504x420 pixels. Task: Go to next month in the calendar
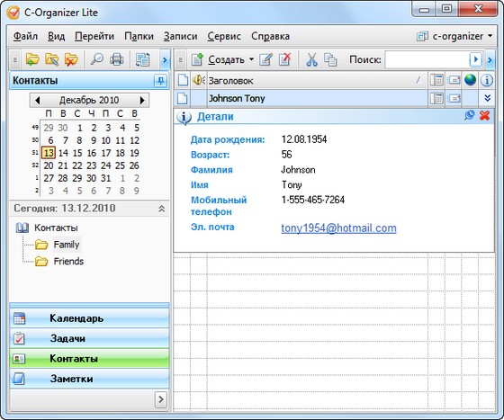click(142, 100)
